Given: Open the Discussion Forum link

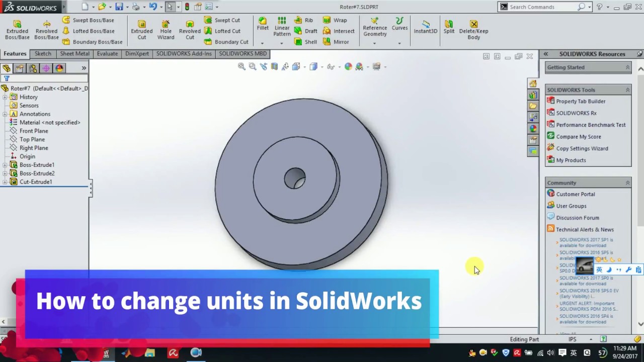Looking at the screenshot, I should tap(577, 218).
